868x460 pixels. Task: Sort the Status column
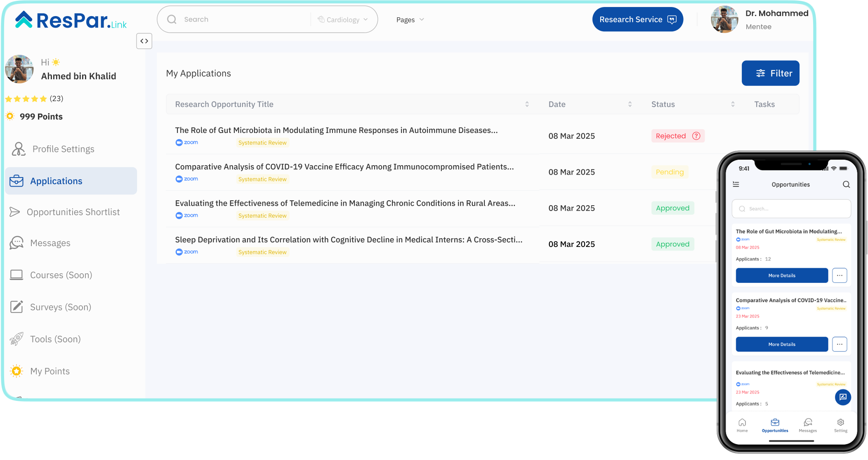(733, 104)
